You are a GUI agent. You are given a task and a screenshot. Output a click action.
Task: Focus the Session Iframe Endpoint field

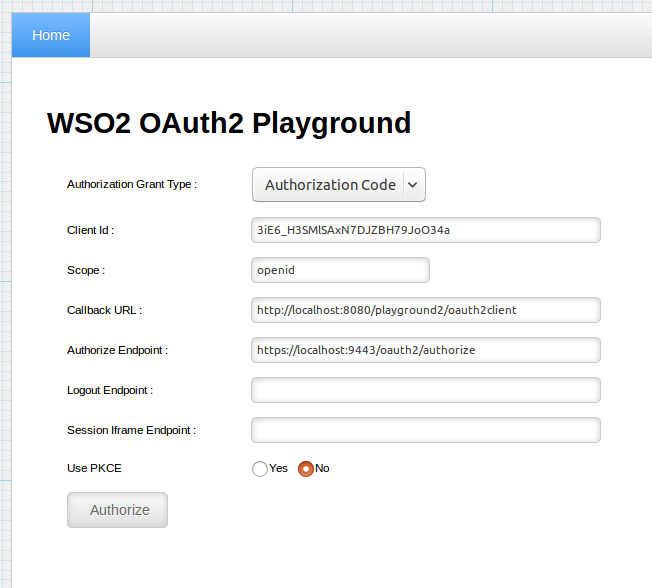[x=426, y=430]
